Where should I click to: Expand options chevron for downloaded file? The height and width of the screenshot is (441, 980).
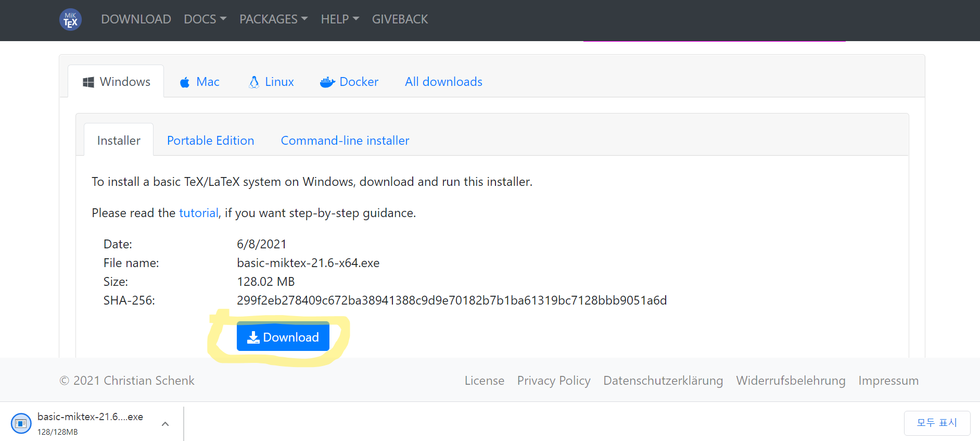pyautogui.click(x=165, y=424)
